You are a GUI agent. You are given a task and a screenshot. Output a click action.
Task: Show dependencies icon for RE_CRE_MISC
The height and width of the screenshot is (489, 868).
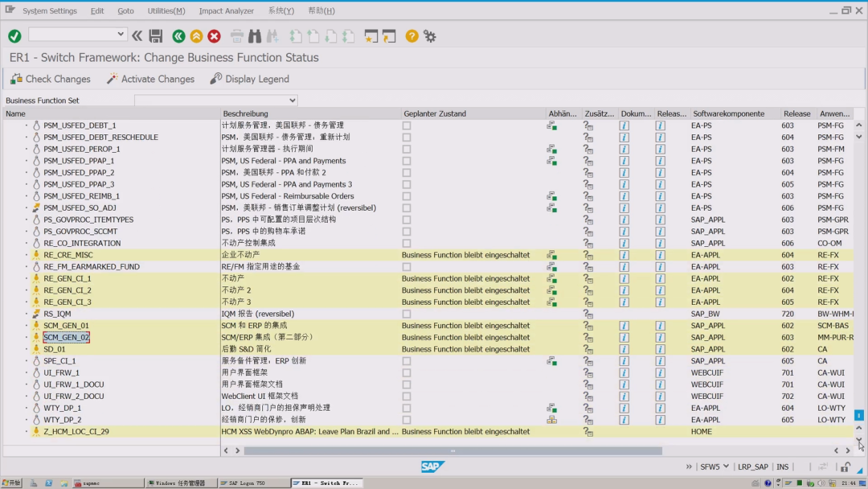coord(552,255)
